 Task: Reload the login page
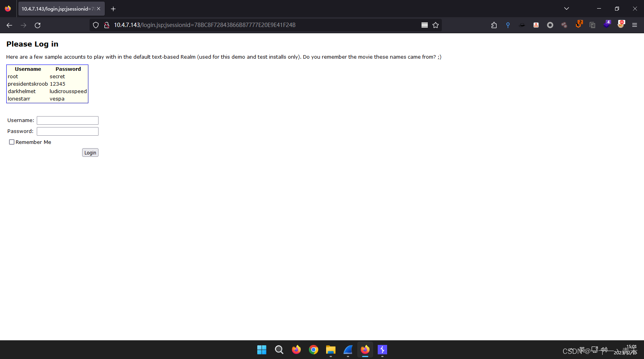click(38, 25)
